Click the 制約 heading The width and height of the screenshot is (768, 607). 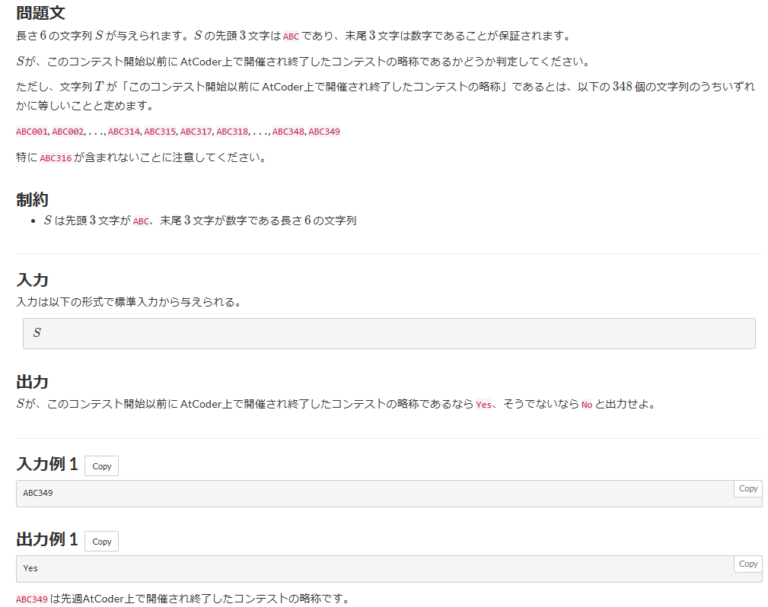(32, 199)
